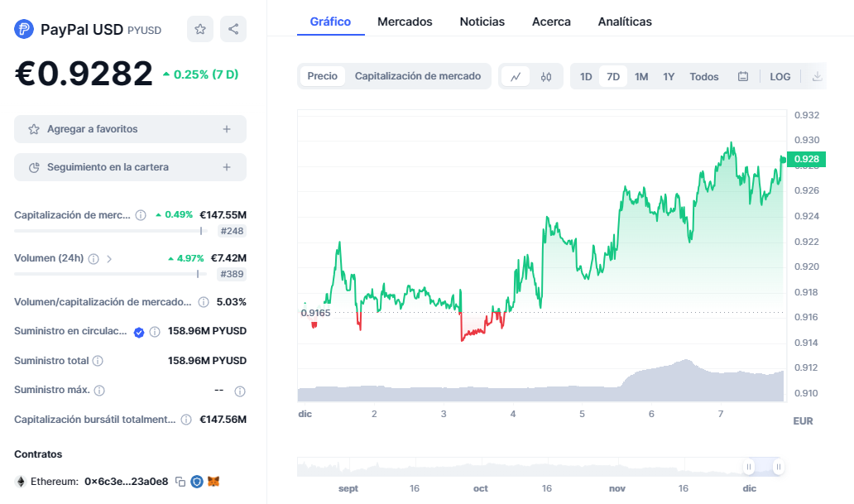Click the €147.55M market cap value
854x504 pixels.
223,215
